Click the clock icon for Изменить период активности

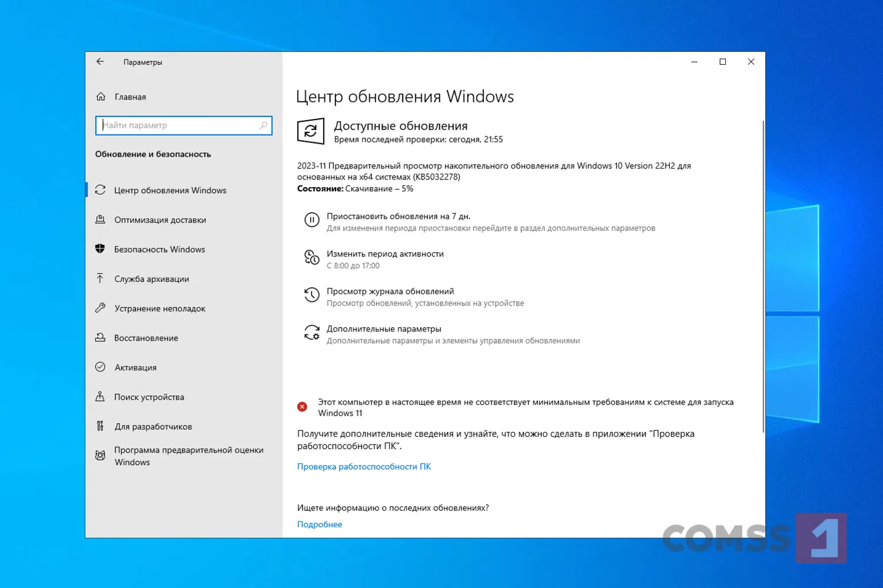coord(312,257)
